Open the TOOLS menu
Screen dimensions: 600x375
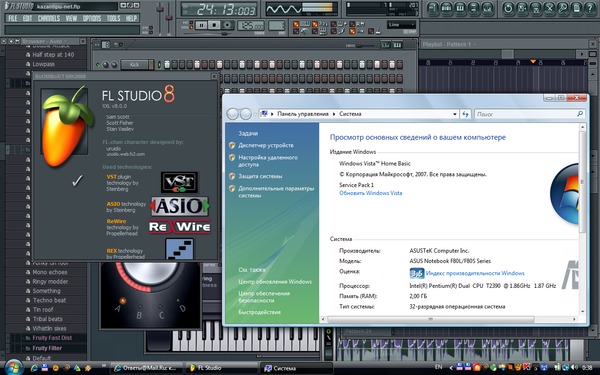tap(114, 18)
